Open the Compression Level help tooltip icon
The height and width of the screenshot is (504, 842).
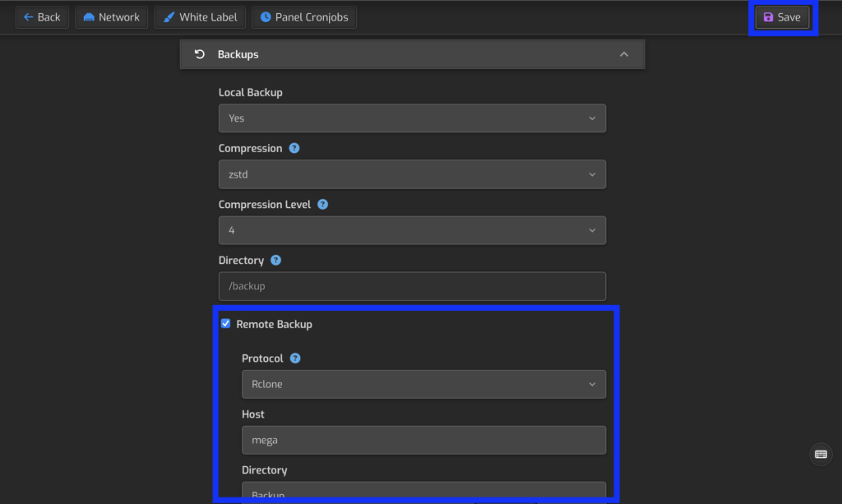pos(323,205)
